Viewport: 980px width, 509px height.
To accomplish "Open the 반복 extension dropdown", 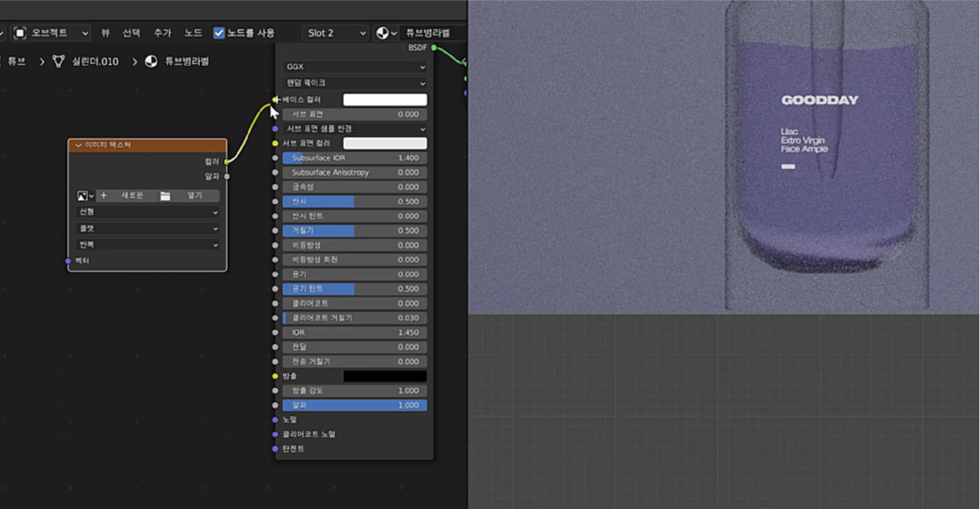I will coord(147,244).
